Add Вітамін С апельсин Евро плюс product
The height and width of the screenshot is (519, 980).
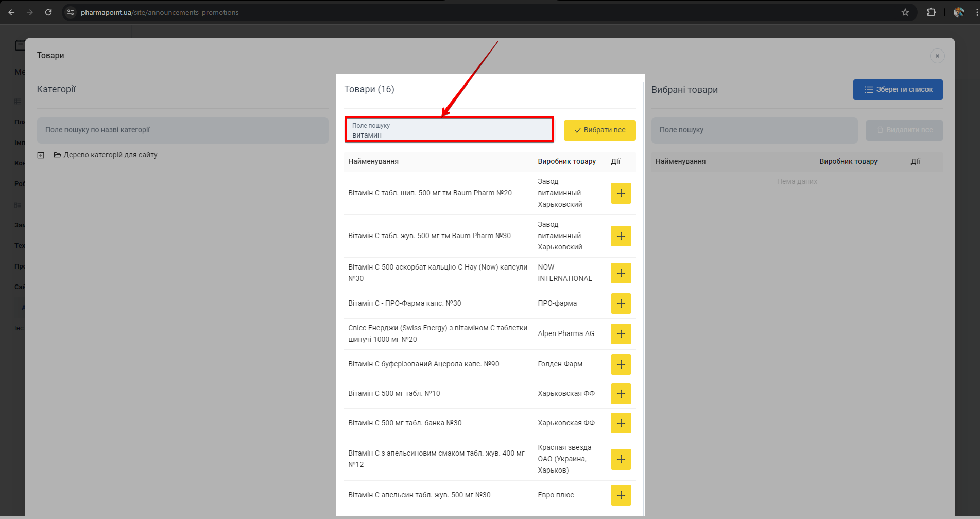[621, 495]
